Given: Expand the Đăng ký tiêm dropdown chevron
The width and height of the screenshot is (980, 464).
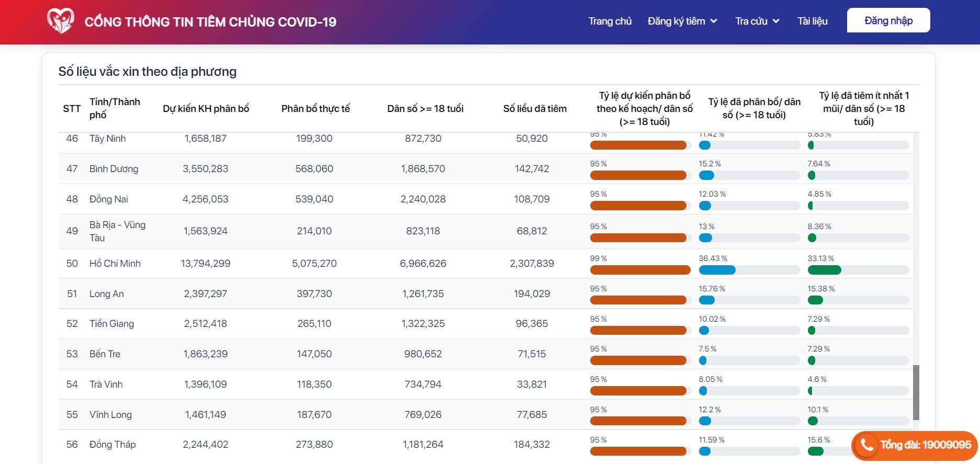Looking at the screenshot, I should click(x=714, y=21).
